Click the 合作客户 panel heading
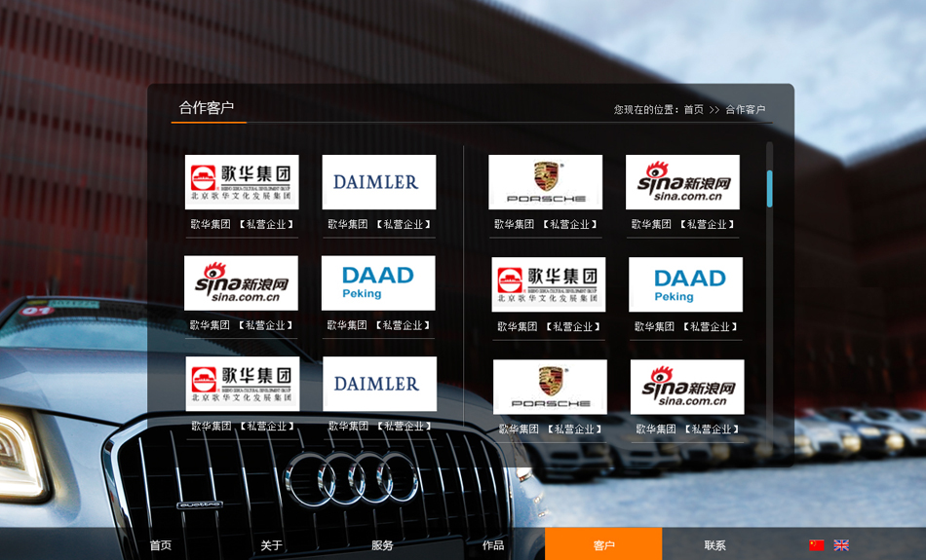Viewport: 926px width, 560px height. point(206,107)
